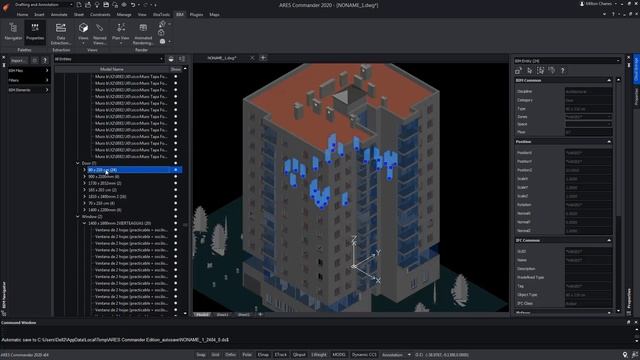640x360 pixels.
Task: Click the help icon in BIM Navigator
Action: (45, 60)
